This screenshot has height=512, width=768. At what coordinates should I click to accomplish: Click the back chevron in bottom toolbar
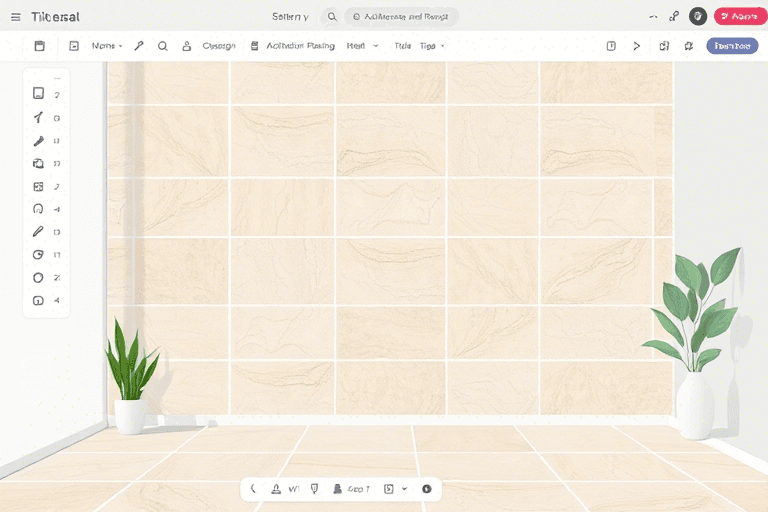coord(253,489)
